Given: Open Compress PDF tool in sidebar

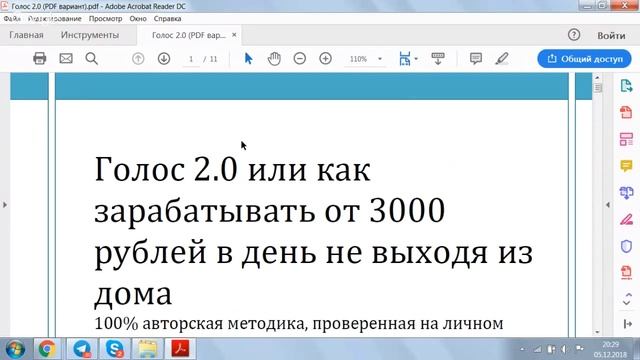Looking at the screenshot, I should pos(626,272).
